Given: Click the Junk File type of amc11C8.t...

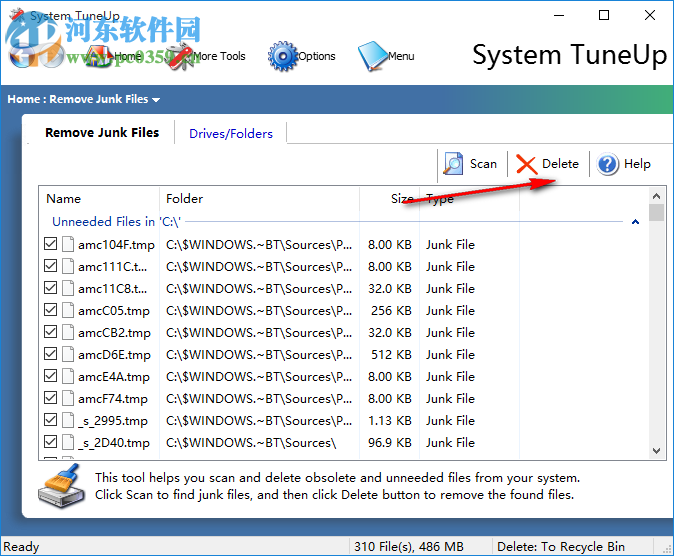Looking at the screenshot, I should [450, 289].
